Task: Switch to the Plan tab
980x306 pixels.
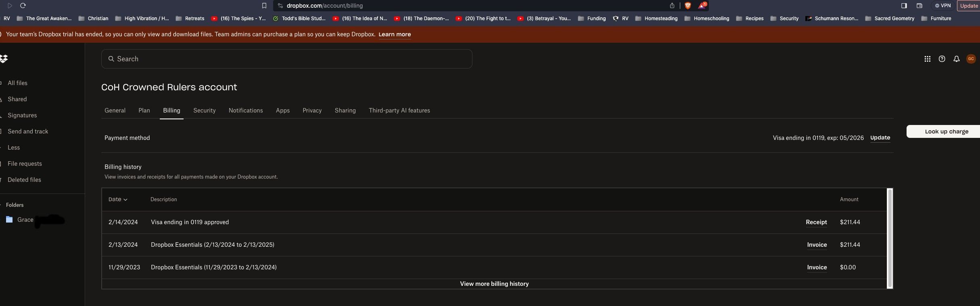Action: coord(144,110)
